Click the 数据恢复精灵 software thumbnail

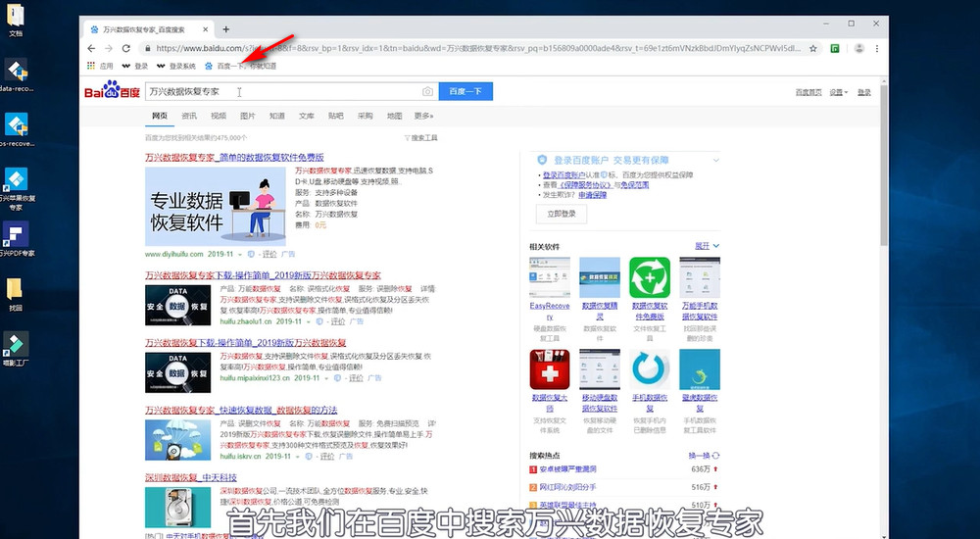coord(600,277)
